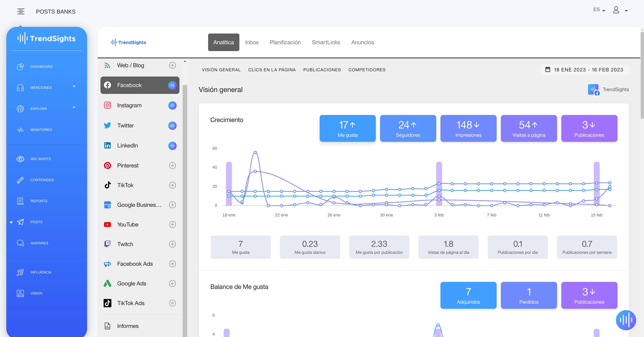Screen dimensions: 644x337
Task: Click the 3 feb highlighted chart bar
Action: click(439, 184)
